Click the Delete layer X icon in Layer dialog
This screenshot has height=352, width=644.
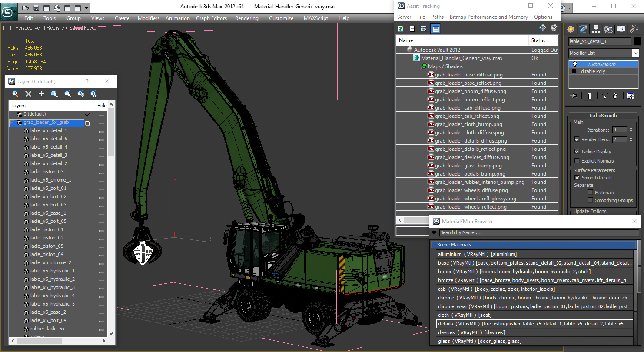click(28, 94)
